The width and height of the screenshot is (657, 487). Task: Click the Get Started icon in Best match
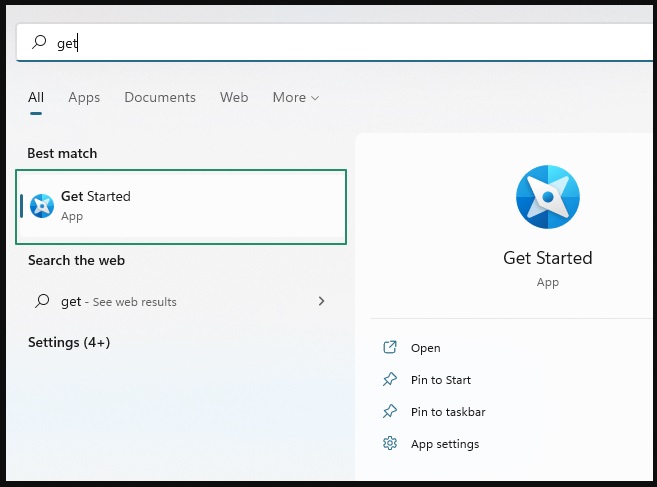pyautogui.click(x=42, y=206)
